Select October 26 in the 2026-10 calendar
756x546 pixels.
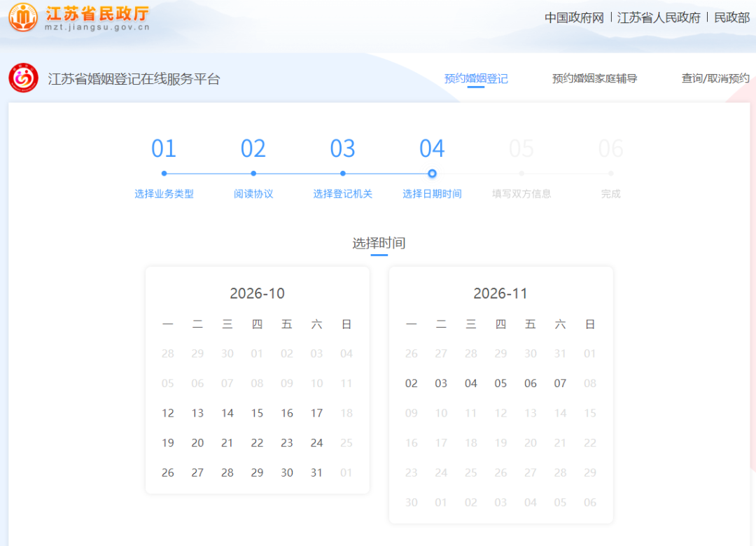pos(168,472)
